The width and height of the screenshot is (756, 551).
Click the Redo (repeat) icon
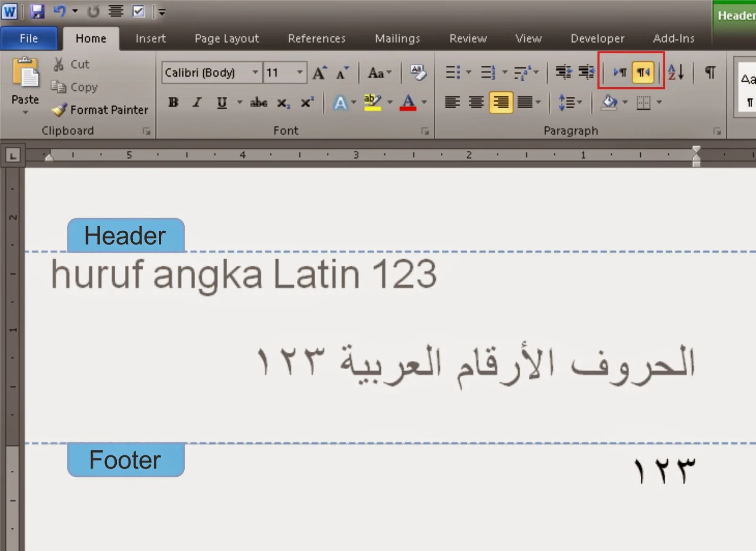(93, 11)
